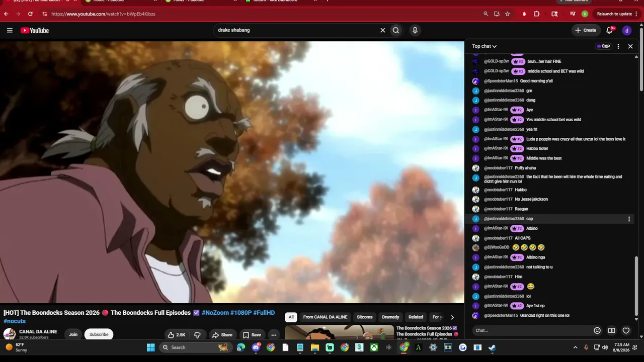Viewport: 644px width, 362px height.
Task: Open the emoji picker in chat
Action: (597, 330)
